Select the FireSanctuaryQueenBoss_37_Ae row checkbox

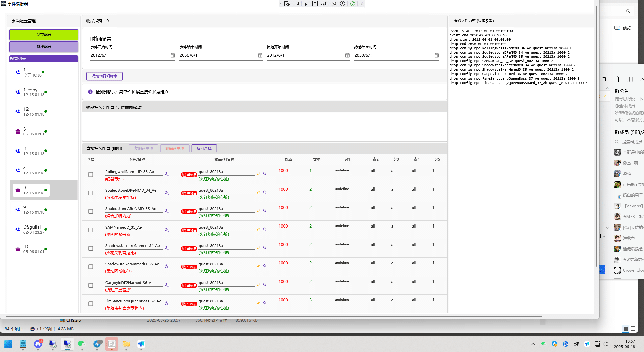pos(91,304)
